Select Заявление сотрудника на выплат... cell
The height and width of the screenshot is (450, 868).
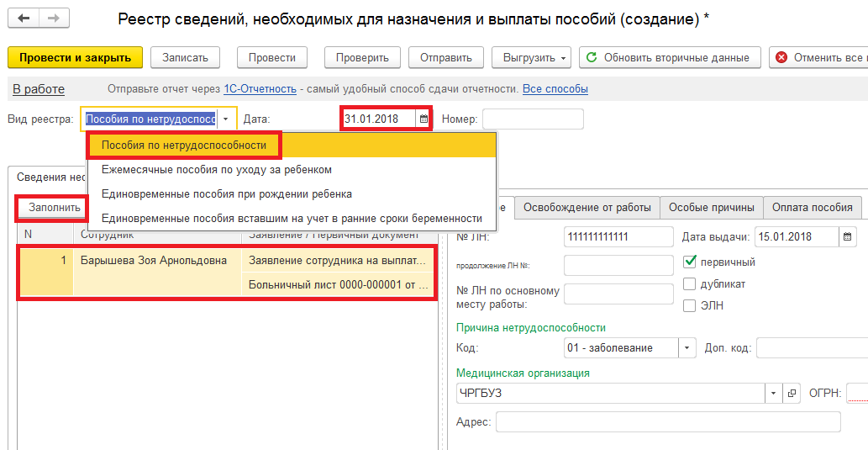click(x=339, y=261)
